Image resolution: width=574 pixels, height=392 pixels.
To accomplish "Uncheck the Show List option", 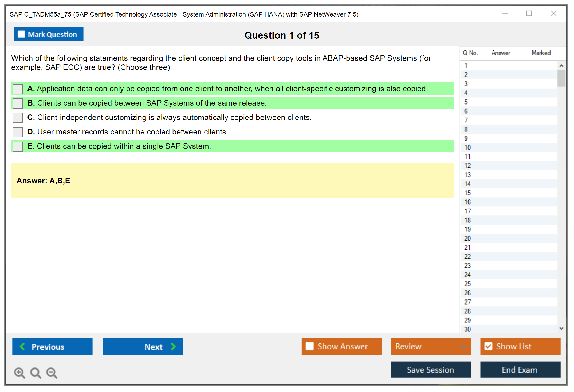I will (488, 346).
